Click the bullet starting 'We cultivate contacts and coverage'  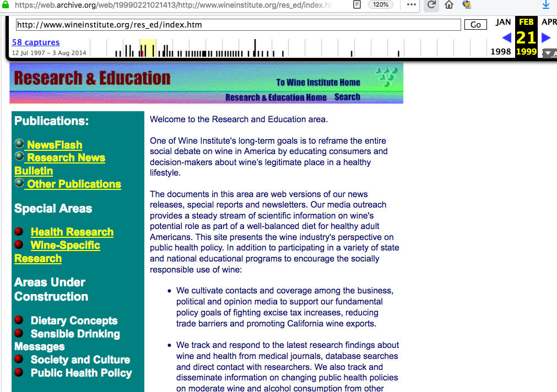[285, 307]
